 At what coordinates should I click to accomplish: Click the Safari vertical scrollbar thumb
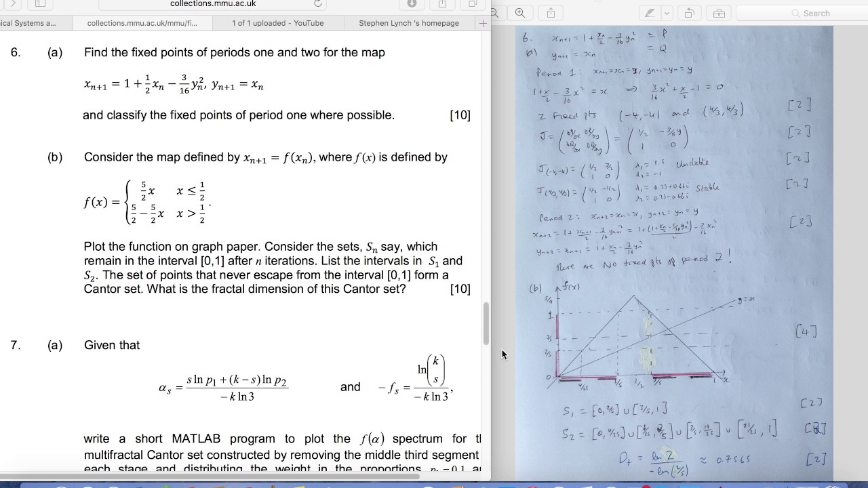[486, 324]
